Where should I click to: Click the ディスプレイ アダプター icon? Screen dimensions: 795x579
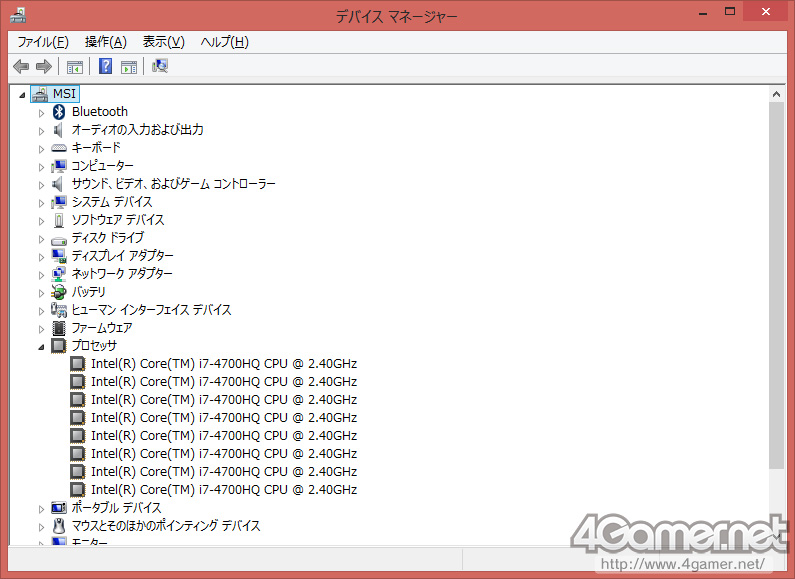click(59, 256)
